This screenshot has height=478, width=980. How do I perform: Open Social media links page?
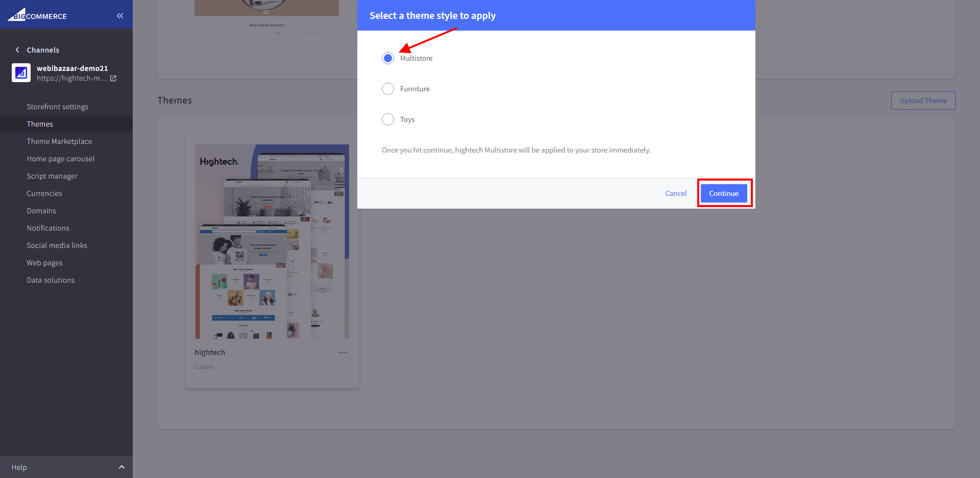tap(57, 245)
